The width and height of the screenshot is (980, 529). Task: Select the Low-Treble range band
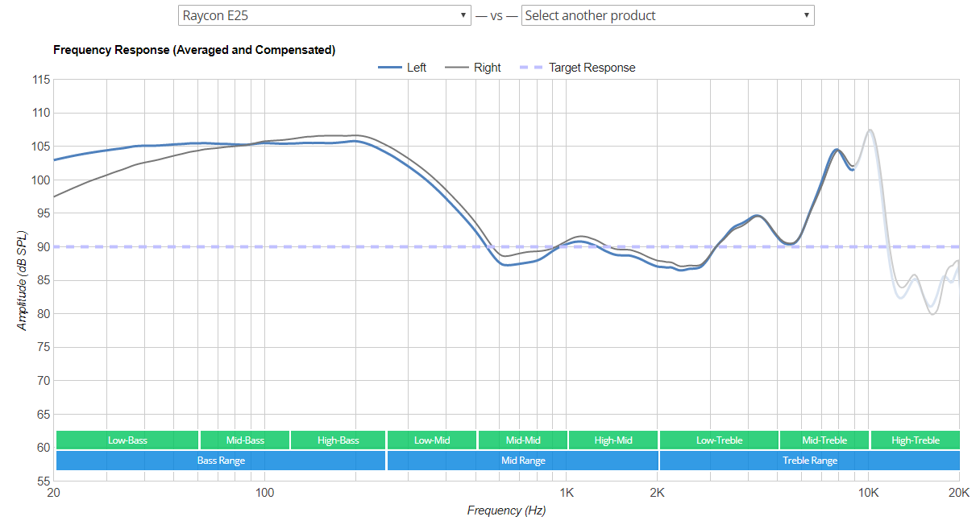click(719, 440)
